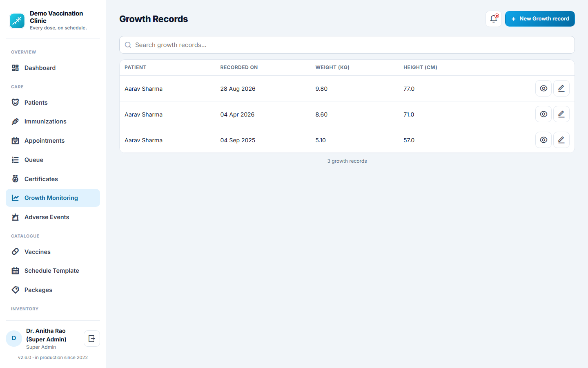Open the Schedule Template page
This screenshot has height=368, width=588.
[53, 271]
